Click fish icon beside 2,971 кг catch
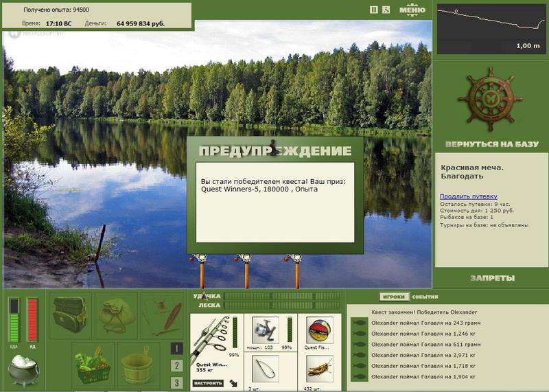The image size is (549, 392). click(359, 355)
